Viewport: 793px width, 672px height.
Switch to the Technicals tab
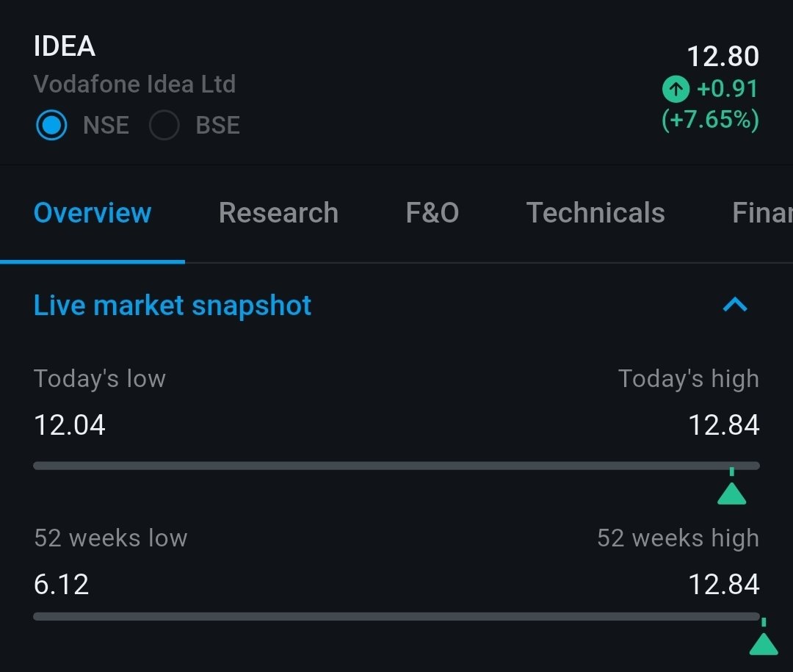tap(595, 212)
